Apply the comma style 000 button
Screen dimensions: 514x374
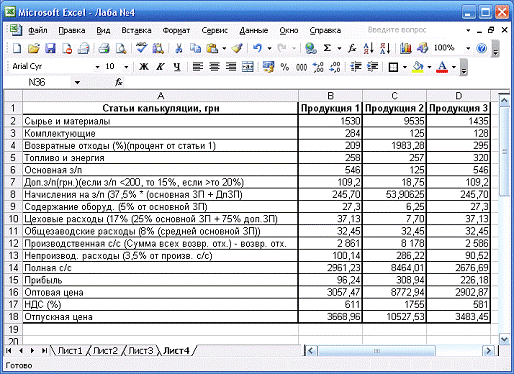click(301, 67)
